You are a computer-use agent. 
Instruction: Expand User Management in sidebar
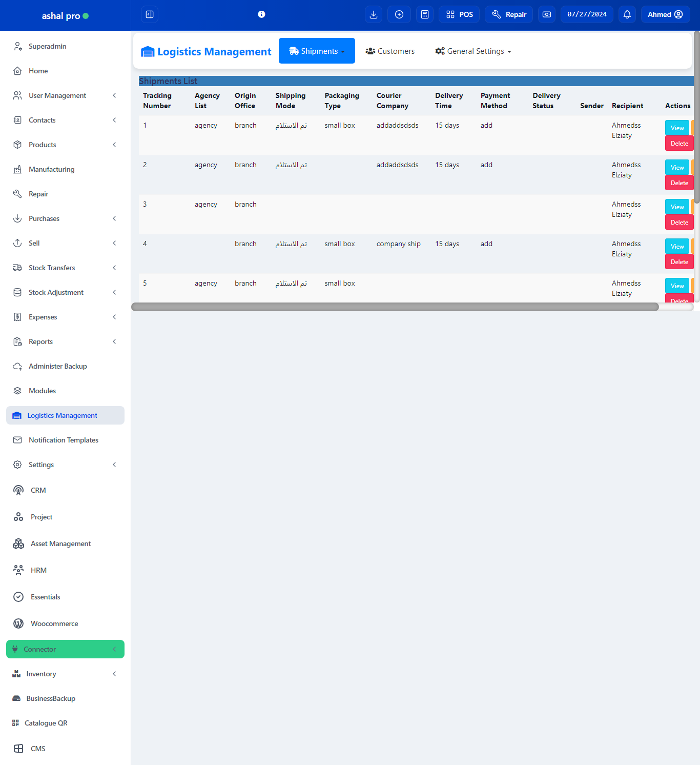tap(65, 95)
